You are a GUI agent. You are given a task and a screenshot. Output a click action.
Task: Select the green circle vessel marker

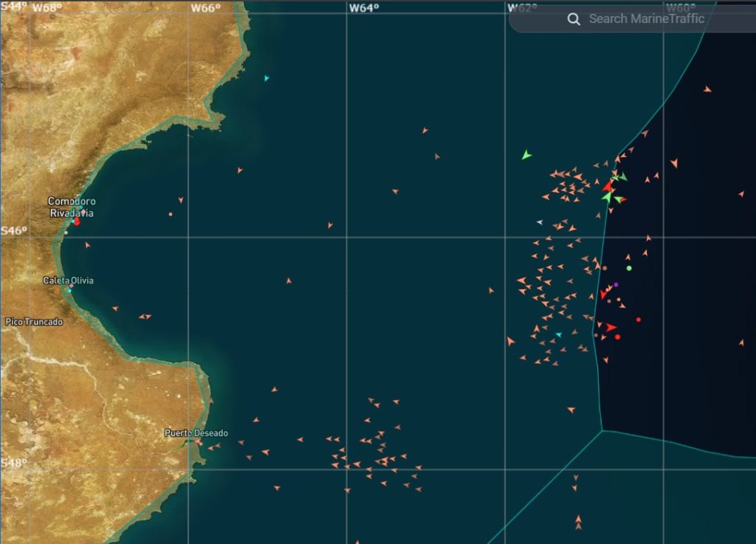629,268
